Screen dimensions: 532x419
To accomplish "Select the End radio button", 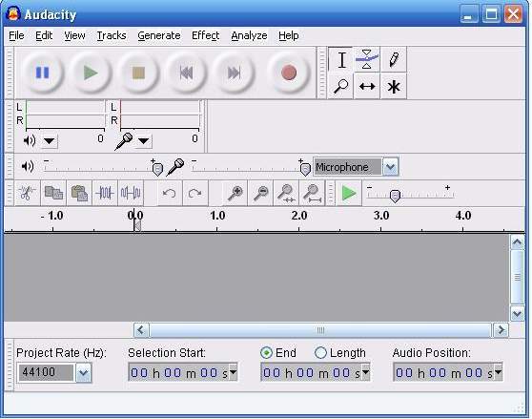I will coord(266,353).
